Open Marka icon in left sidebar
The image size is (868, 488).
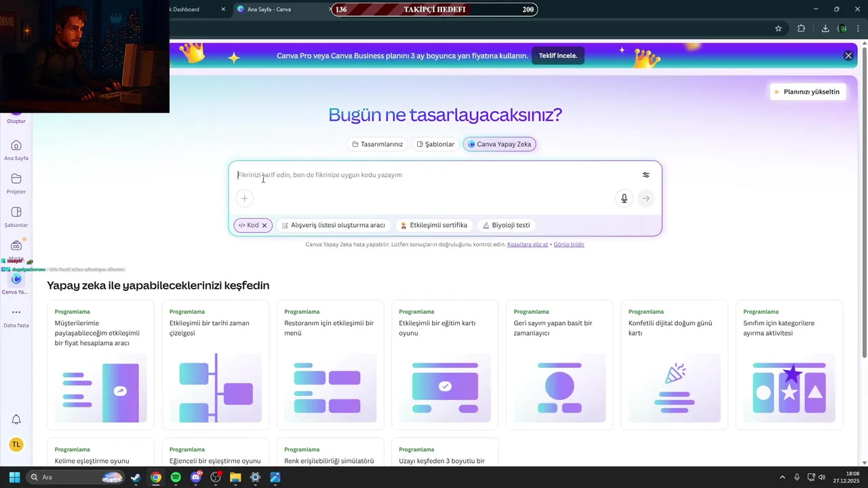(x=16, y=245)
